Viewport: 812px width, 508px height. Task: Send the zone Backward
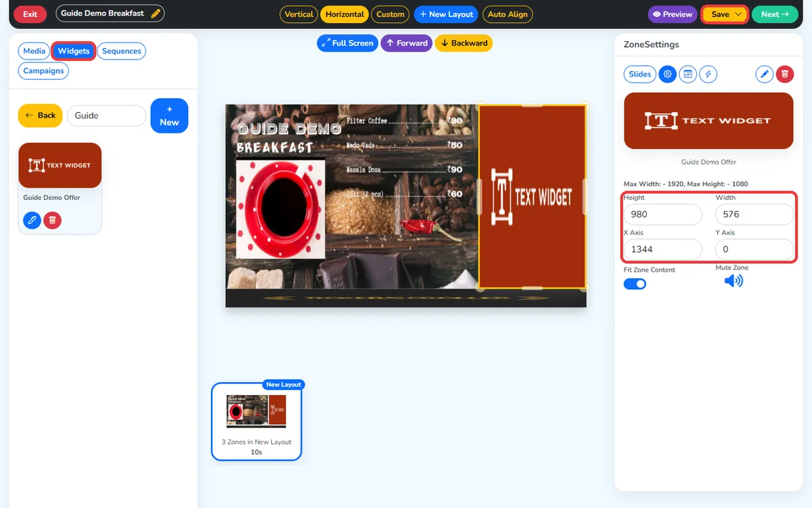tap(464, 43)
